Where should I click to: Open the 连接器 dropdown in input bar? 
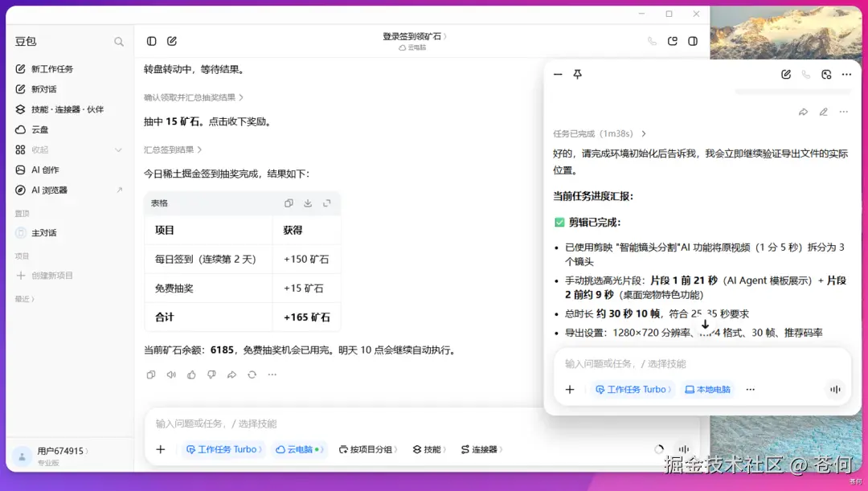point(481,449)
